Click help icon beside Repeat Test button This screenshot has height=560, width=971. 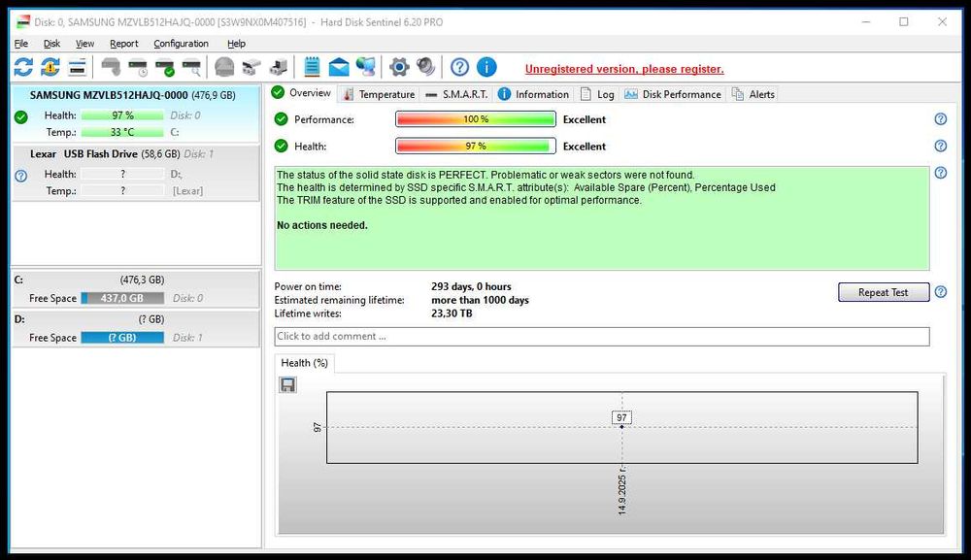941,292
